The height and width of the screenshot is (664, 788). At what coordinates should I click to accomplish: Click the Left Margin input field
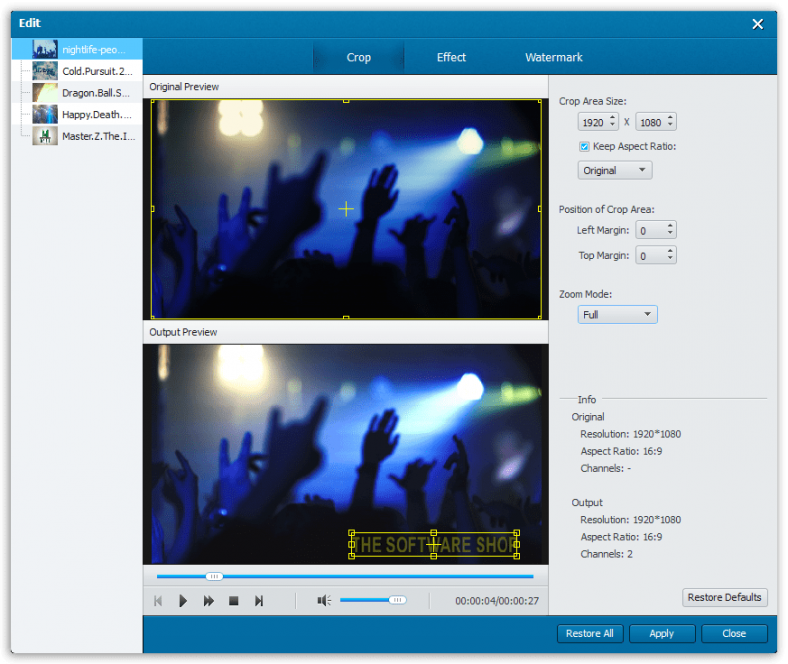[651, 230]
